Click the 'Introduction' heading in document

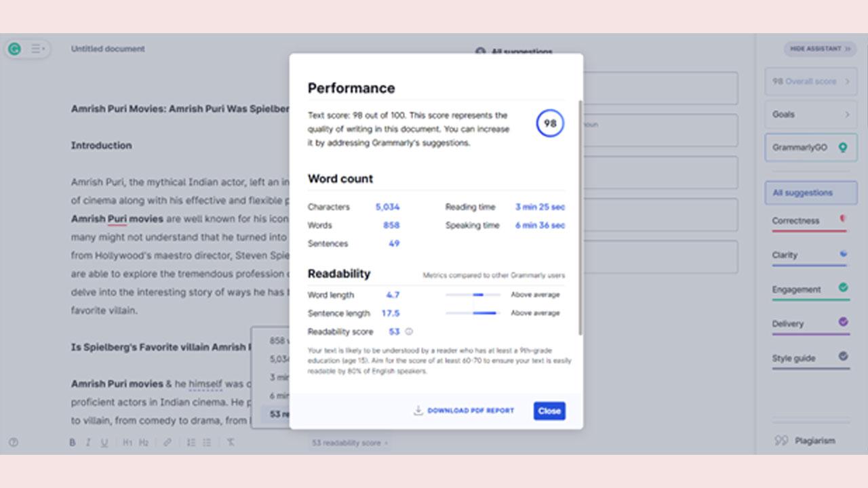(102, 146)
